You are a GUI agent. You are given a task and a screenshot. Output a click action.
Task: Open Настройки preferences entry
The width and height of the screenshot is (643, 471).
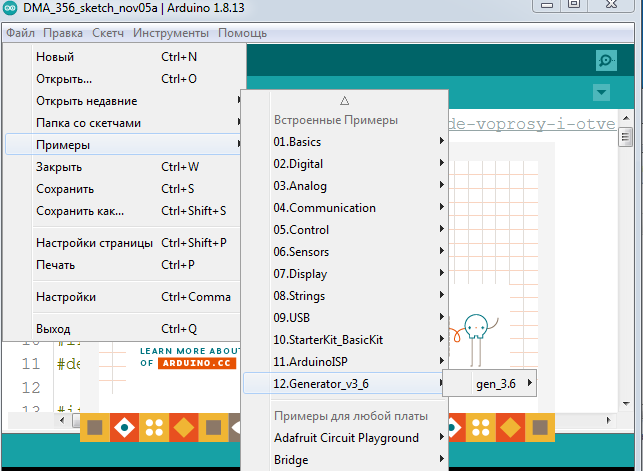pos(66,297)
